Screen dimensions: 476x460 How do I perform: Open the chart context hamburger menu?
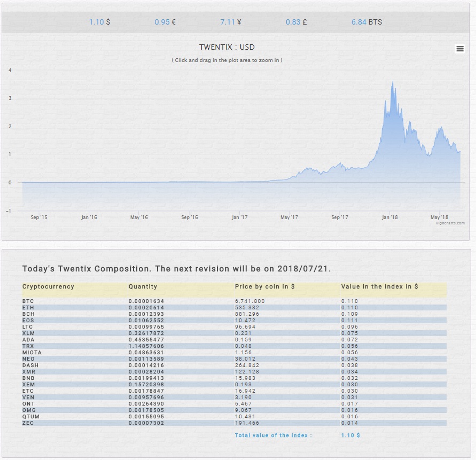pyautogui.click(x=460, y=49)
